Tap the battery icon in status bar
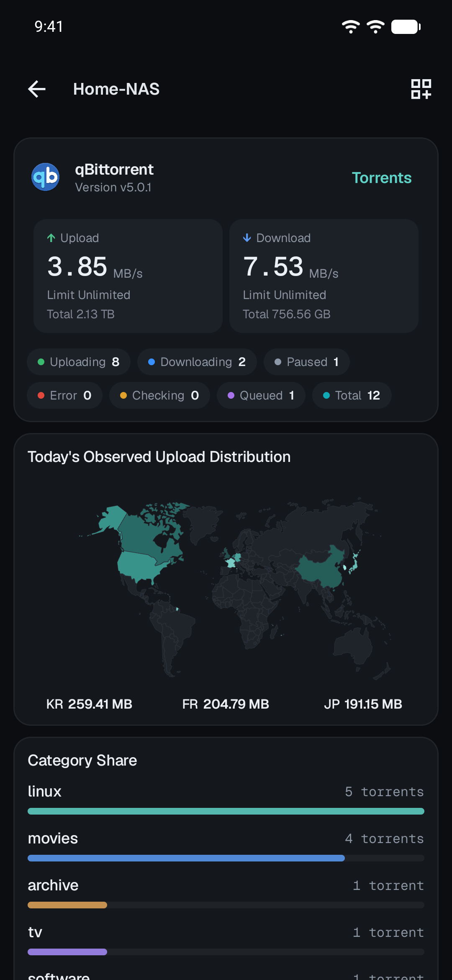 406,27
